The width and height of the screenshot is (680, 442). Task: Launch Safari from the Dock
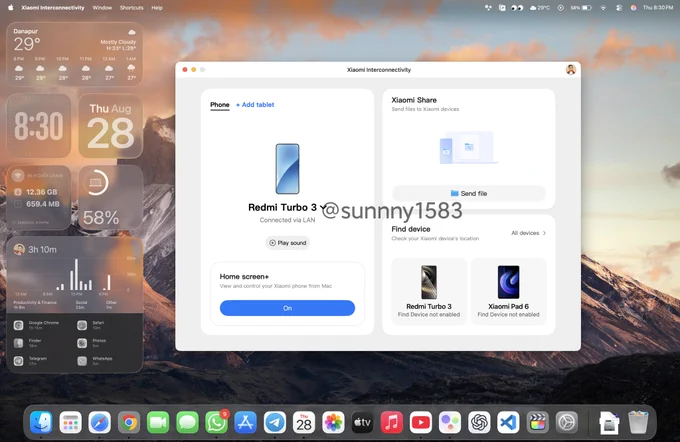[x=99, y=422]
